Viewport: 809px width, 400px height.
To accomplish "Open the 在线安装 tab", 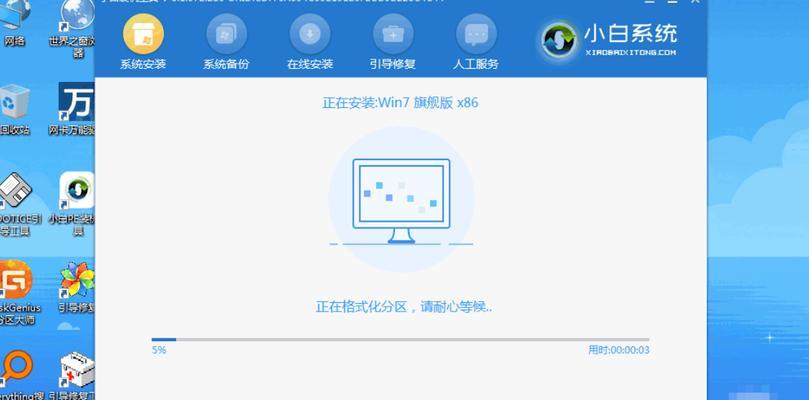I will point(310,43).
